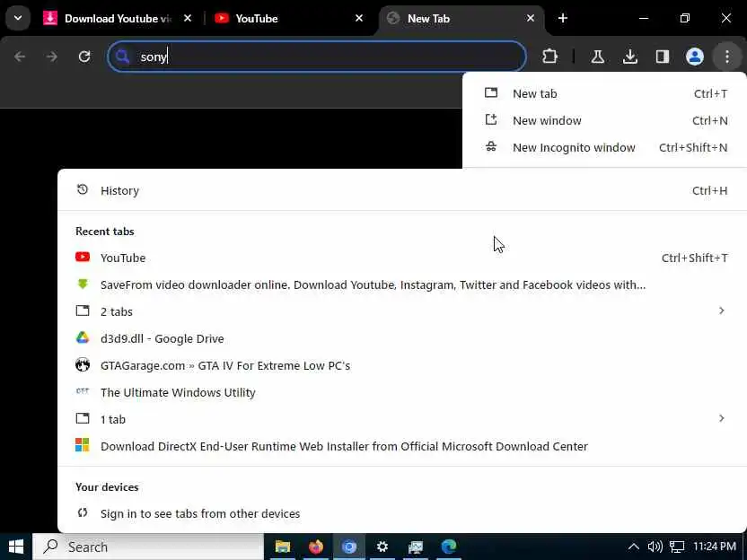Viewport: 747px width, 560px height.
Task: Click the Microsoft logo favicon
Action: click(83, 445)
